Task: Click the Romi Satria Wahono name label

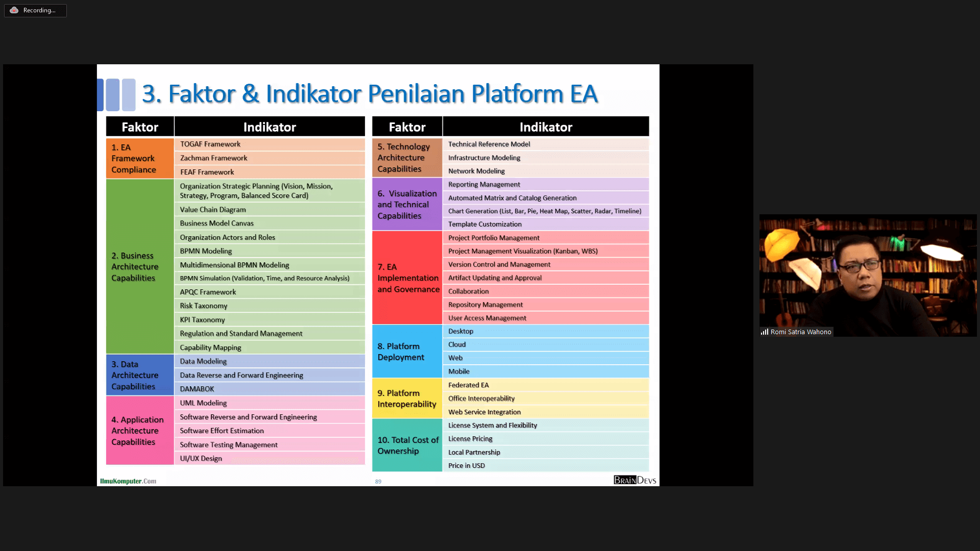Action: 800,332
